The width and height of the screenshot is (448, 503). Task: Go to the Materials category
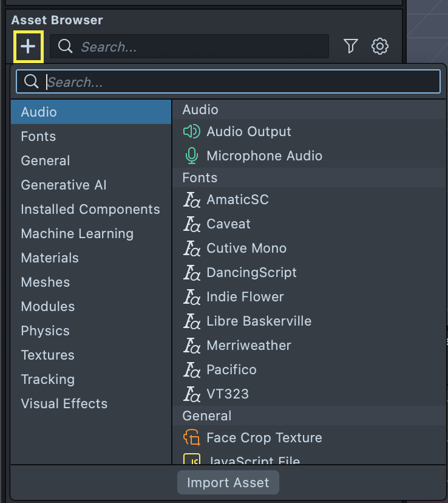50,258
